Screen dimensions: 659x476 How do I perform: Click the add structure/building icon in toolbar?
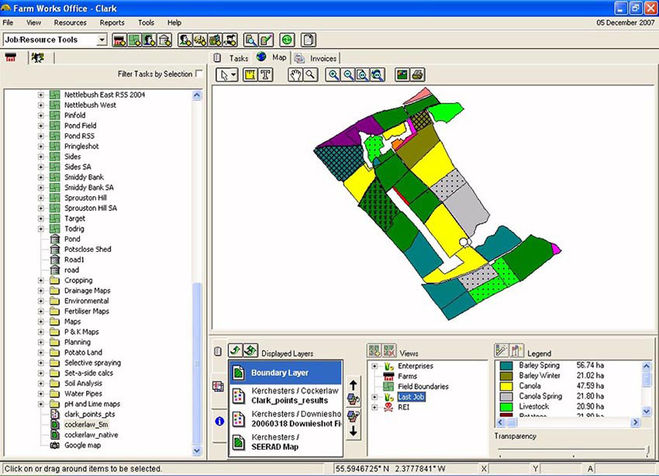coord(164,40)
